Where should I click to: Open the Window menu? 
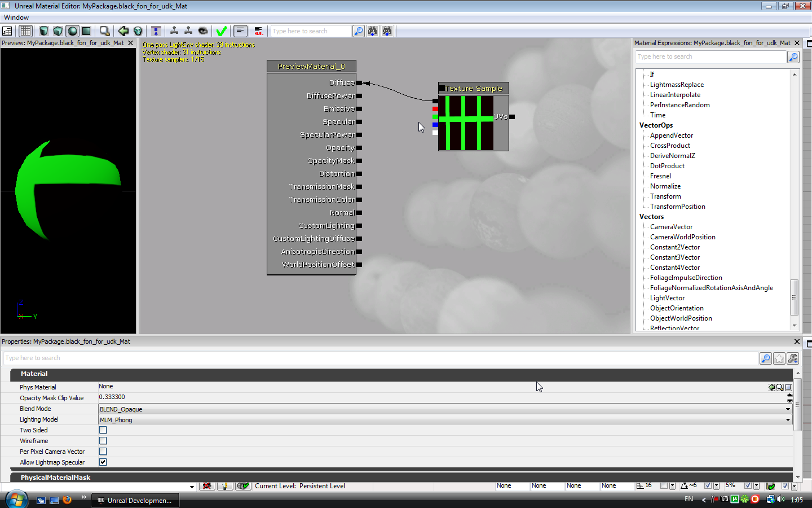tap(16, 17)
